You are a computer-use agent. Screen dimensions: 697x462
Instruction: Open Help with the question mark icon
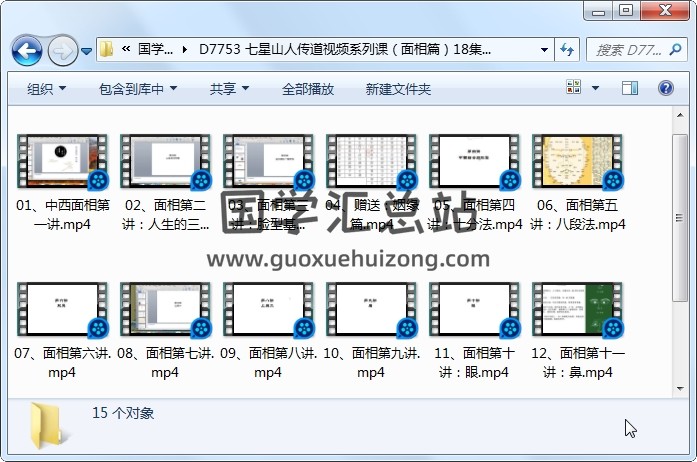pos(665,88)
